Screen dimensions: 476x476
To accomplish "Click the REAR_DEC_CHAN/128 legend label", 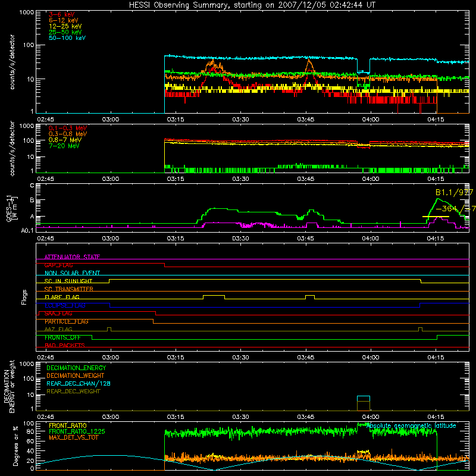I will pyautogui.click(x=79, y=384).
